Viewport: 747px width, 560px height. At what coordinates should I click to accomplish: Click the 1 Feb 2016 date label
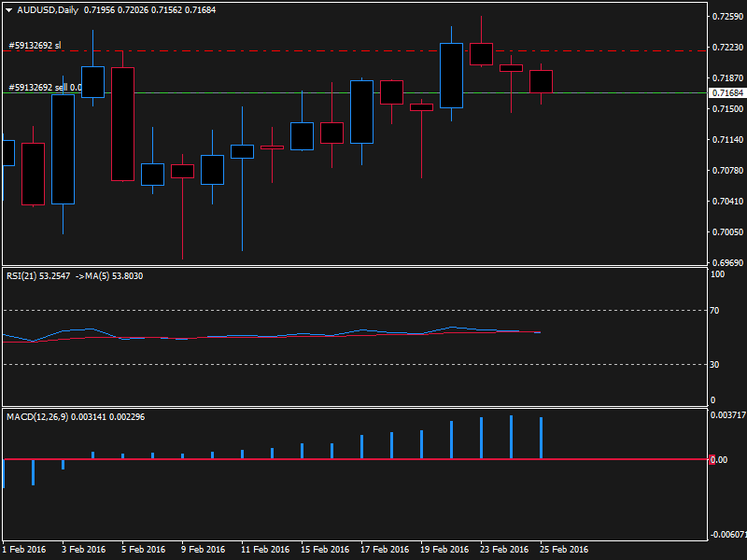coord(24,550)
